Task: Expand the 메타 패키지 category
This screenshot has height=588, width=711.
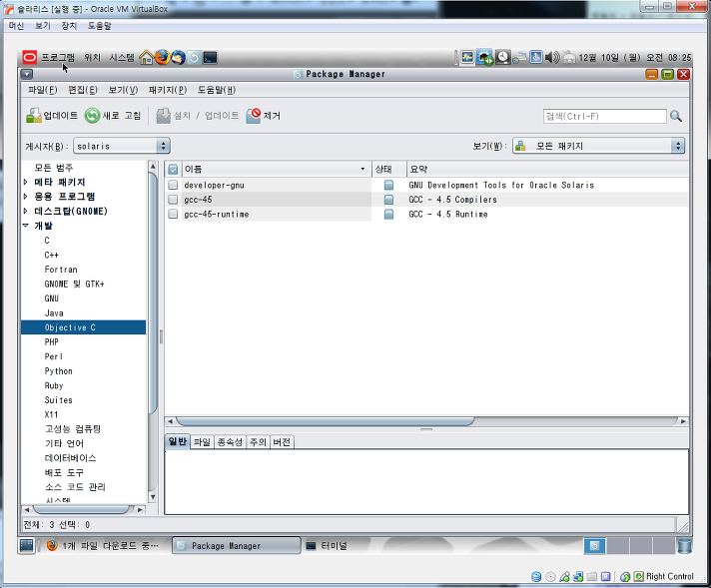Action: pos(26,182)
